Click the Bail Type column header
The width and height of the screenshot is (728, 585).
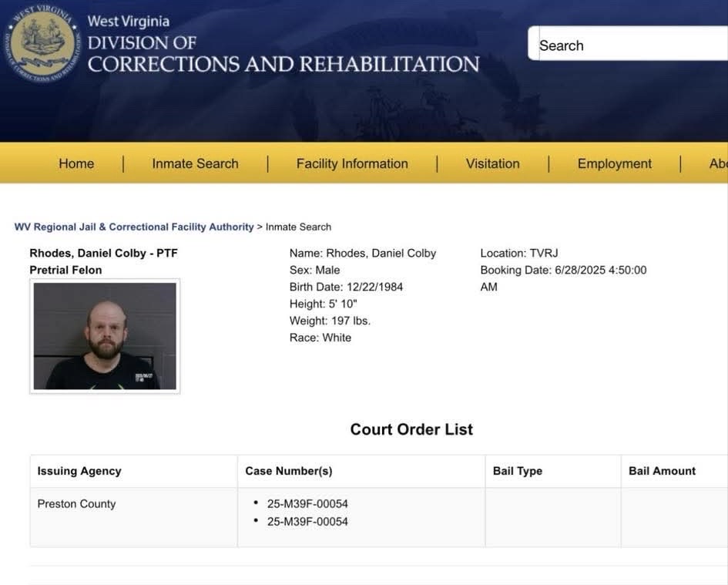point(518,471)
